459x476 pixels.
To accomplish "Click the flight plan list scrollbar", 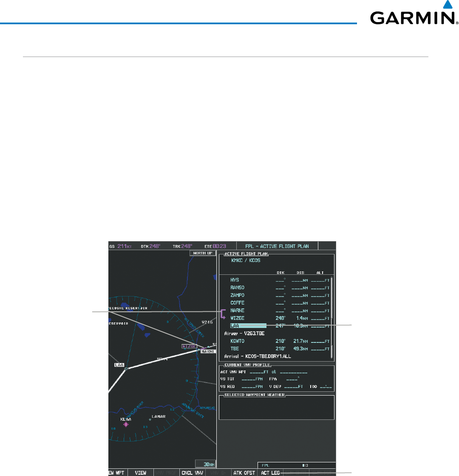I will click(x=331, y=317).
